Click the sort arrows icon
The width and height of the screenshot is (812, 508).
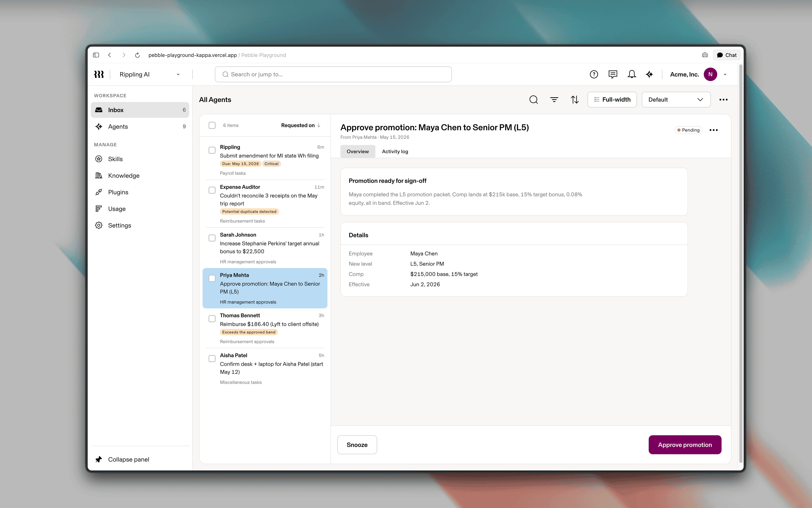coord(575,99)
